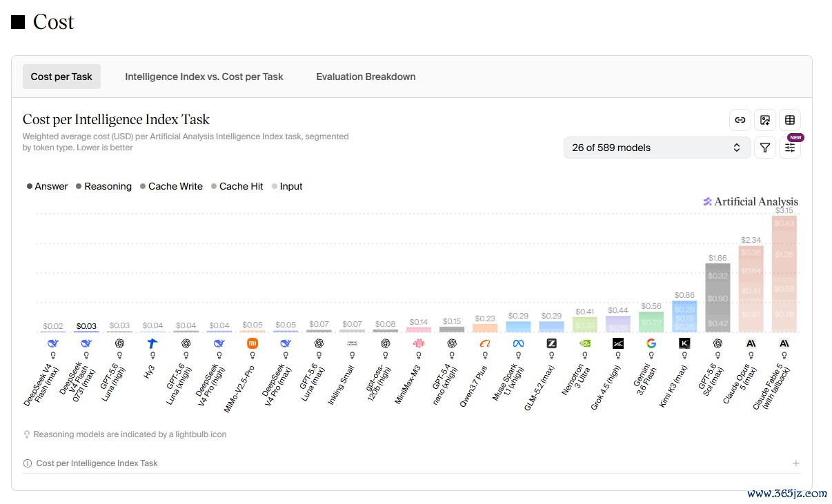
Task: Toggle the Answer legend series
Action: 47,186
